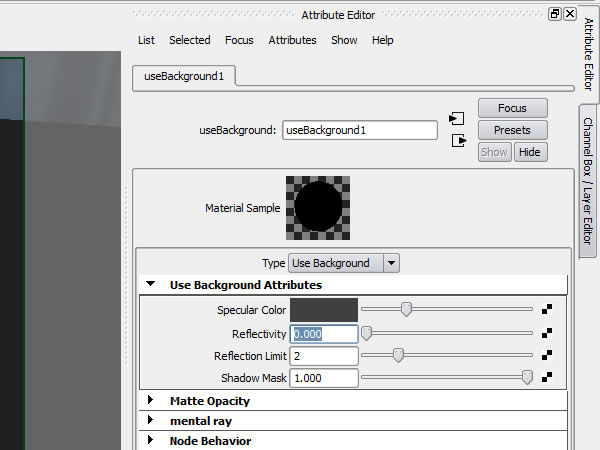Image resolution: width=600 pixels, height=450 pixels.
Task: Open the Selected menu
Action: (190, 40)
